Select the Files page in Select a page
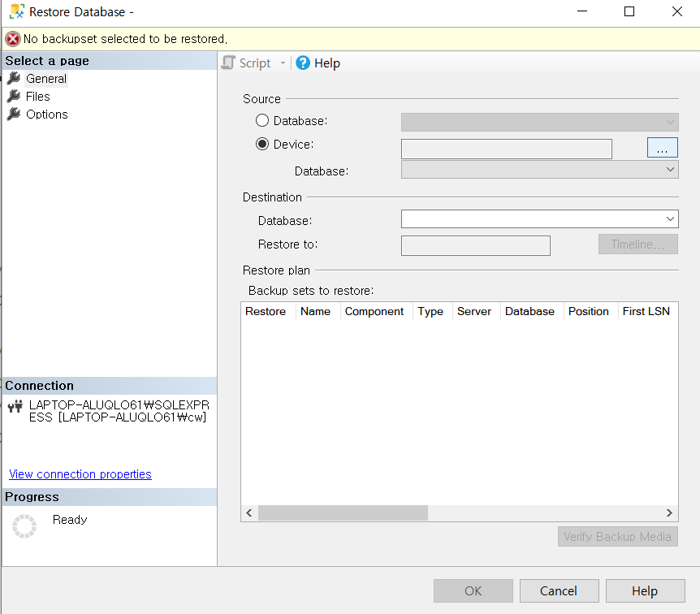This screenshot has width=700, height=614. (x=38, y=96)
